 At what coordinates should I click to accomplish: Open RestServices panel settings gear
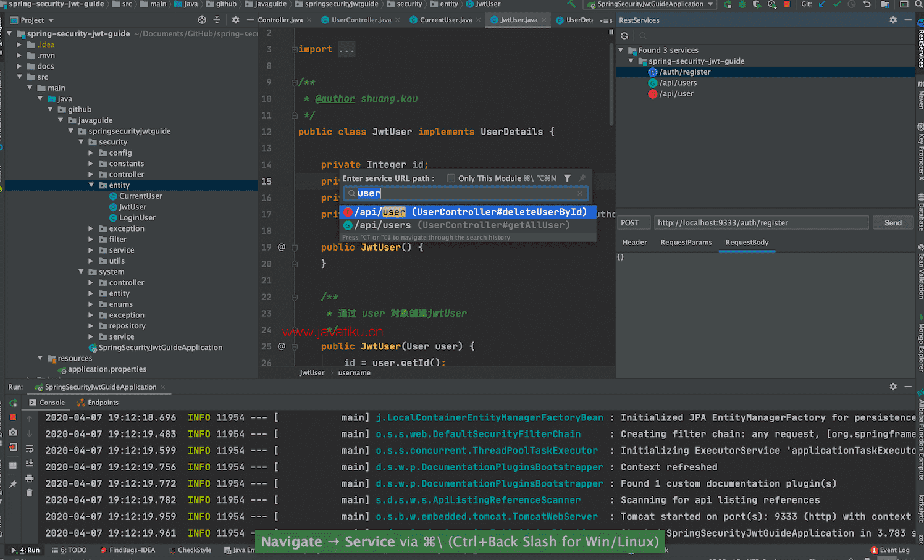(x=893, y=20)
